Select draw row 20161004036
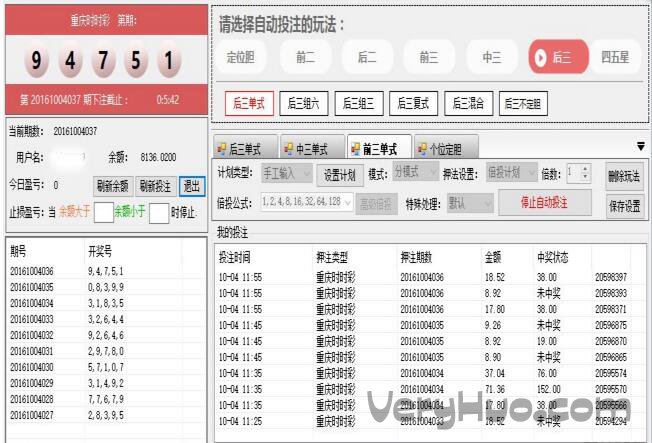Image resolution: width=652 pixels, height=443 pixels. (x=106, y=271)
